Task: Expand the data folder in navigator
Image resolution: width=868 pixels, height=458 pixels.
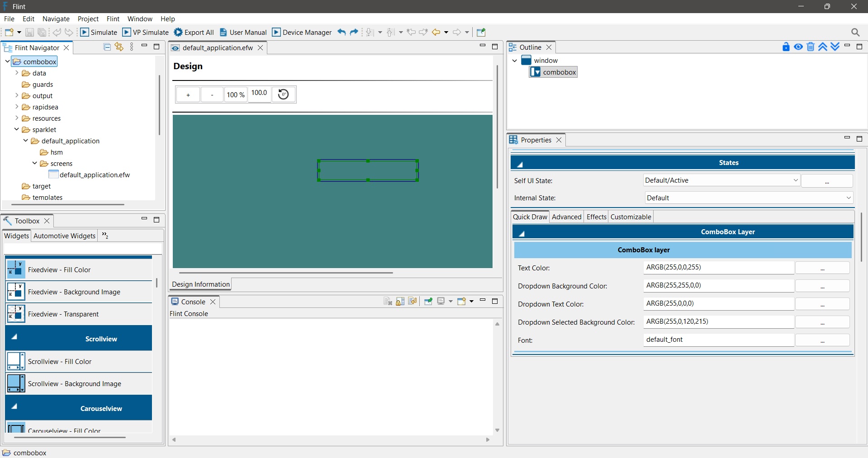Action: pos(17,73)
